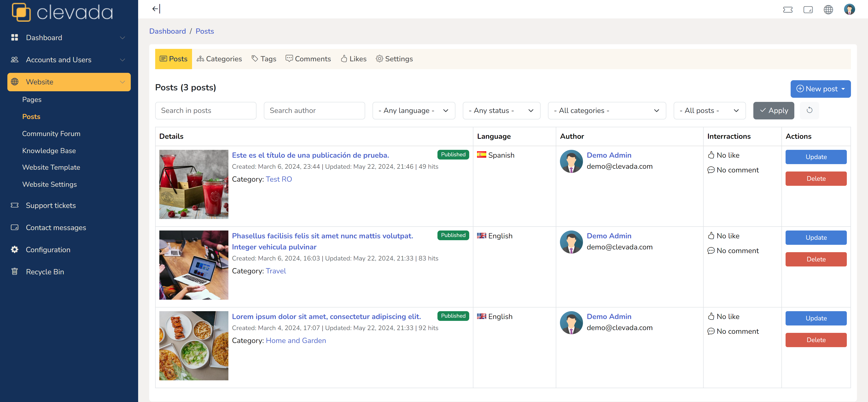Open the Lorem ipsum dolor post title

pyautogui.click(x=326, y=316)
